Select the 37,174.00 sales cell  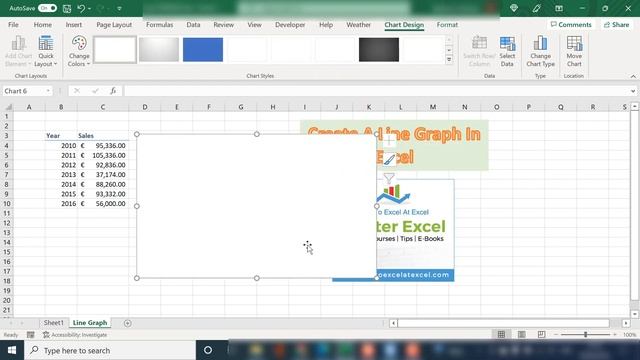tap(103, 174)
